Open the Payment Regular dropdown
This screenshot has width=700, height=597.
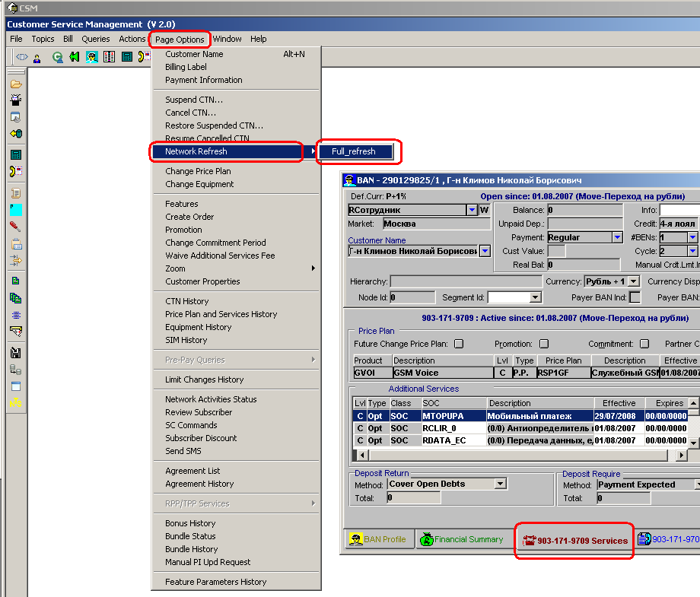(617, 237)
